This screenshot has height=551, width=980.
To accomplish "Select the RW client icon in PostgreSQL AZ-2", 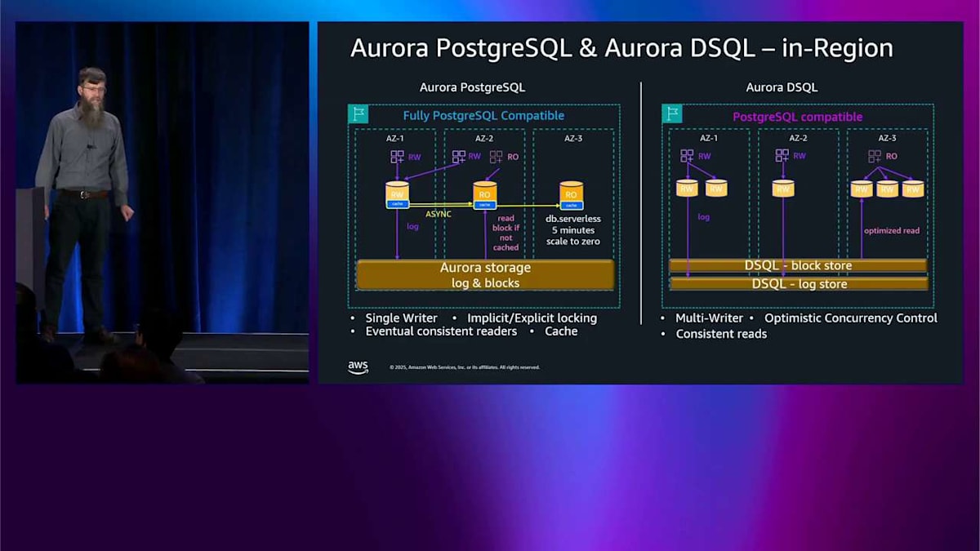I will [x=459, y=157].
